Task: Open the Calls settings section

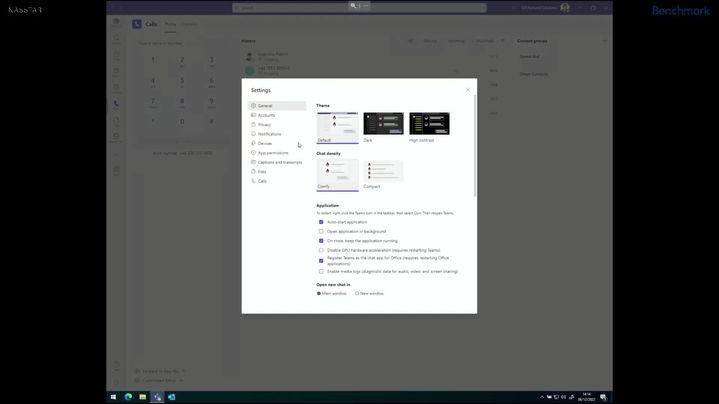Action: [277, 181]
